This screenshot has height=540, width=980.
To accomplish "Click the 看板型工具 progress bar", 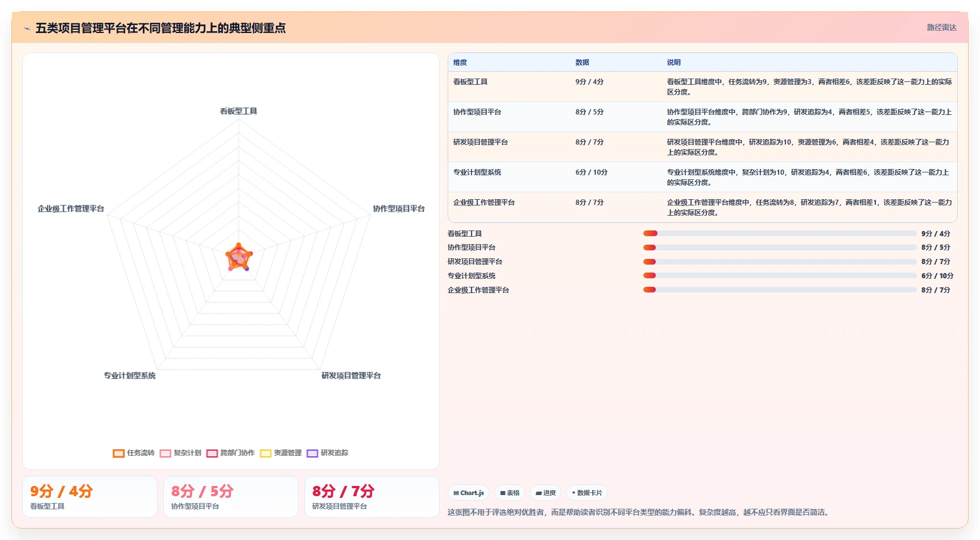I will 780,233.
